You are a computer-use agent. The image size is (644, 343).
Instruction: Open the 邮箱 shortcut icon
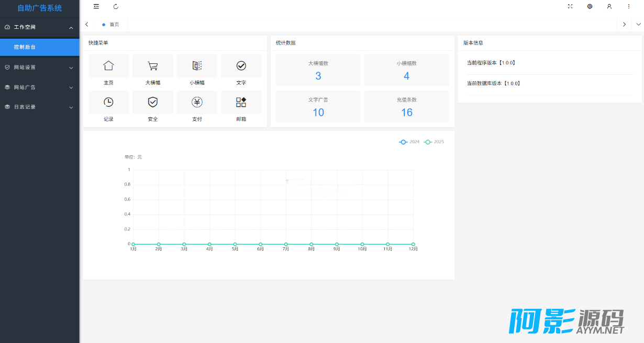pos(241,102)
